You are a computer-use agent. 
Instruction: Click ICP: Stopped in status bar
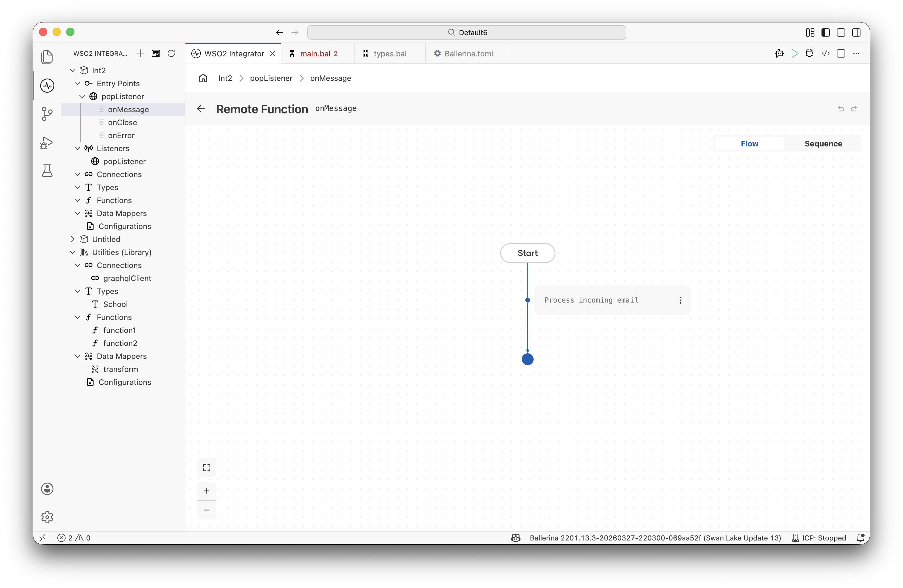[x=818, y=538]
